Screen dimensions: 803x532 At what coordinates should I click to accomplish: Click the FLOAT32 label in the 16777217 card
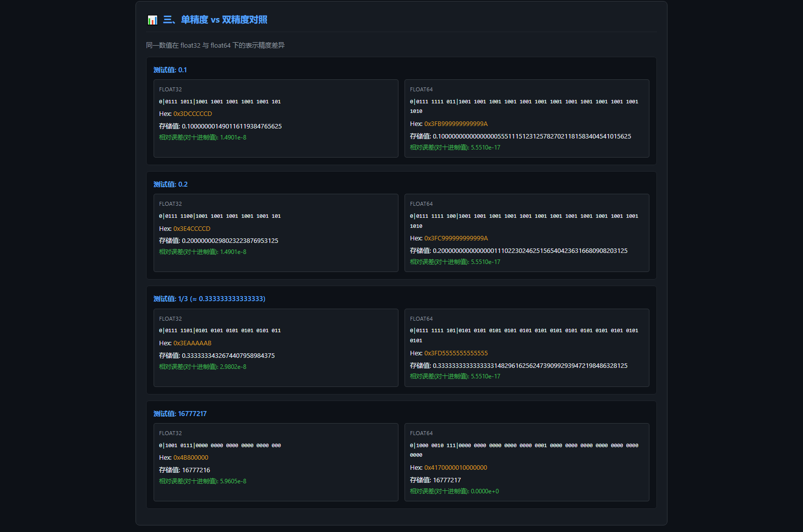pyautogui.click(x=171, y=433)
